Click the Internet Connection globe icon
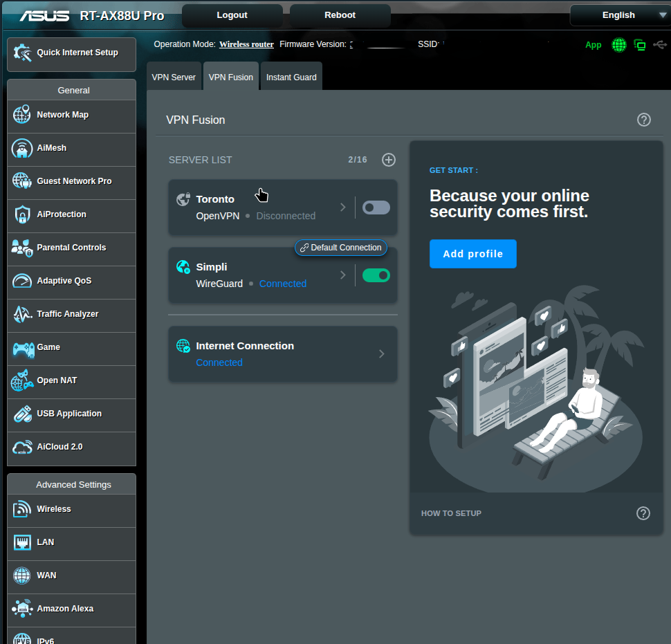The height and width of the screenshot is (644, 671). pos(183,346)
